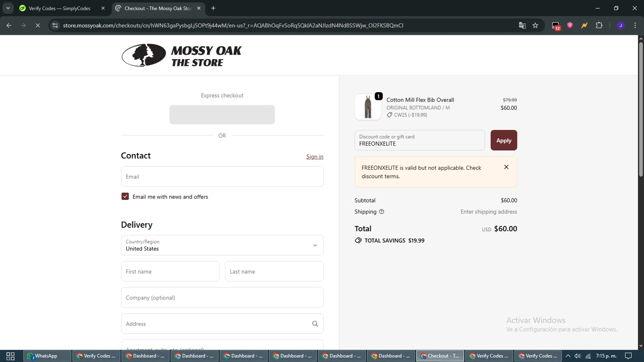Switch to Verify Codes — SimplyCodes tab

click(x=59, y=8)
